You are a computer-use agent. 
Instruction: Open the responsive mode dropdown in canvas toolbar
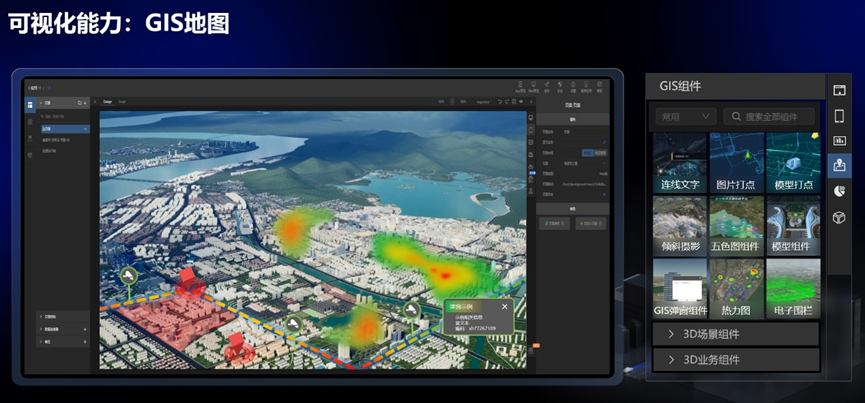click(484, 101)
